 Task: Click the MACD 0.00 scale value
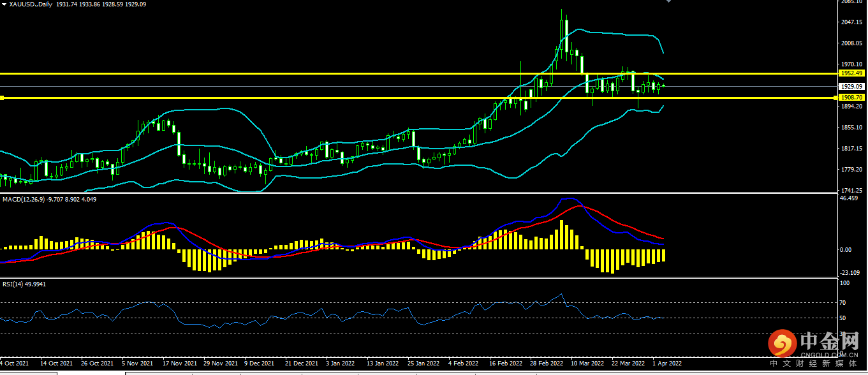click(x=846, y=250)
